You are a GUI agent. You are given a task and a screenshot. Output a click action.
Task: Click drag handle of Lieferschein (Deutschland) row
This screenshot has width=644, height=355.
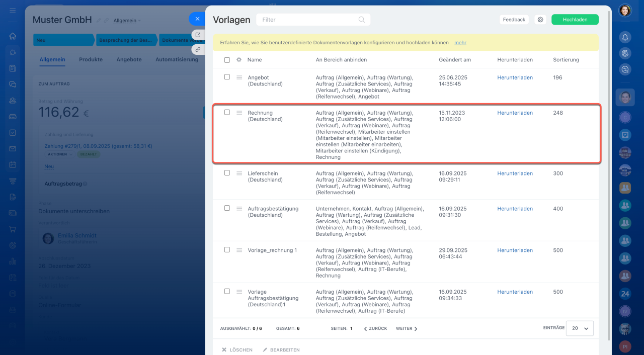pyautogui.click(x=239, y=173)
